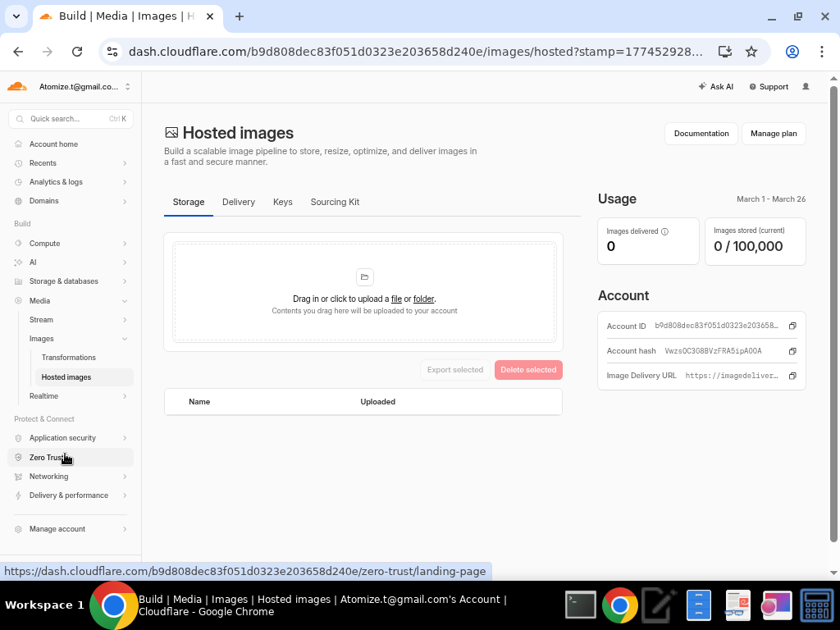Collapse the Images submenu
840x630 pixels.
tap(124, 338)
